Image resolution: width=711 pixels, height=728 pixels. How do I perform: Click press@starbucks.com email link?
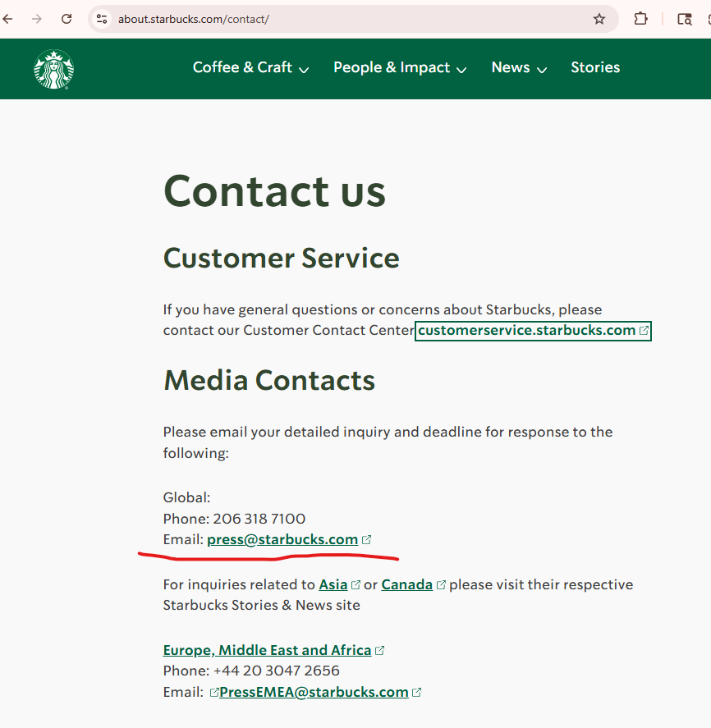(282, 539)
